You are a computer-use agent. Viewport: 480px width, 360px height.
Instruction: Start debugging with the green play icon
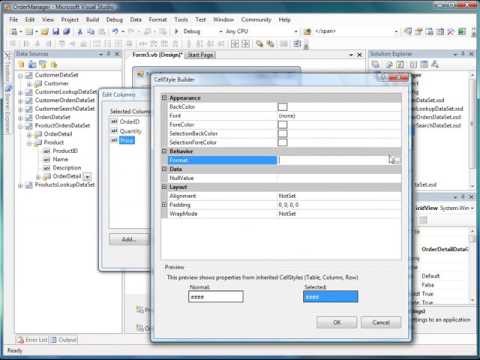click(176, 31)
